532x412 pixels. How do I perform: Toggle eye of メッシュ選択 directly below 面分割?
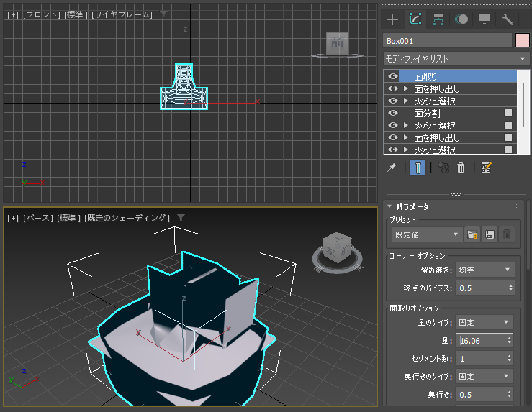click(393, 125)
